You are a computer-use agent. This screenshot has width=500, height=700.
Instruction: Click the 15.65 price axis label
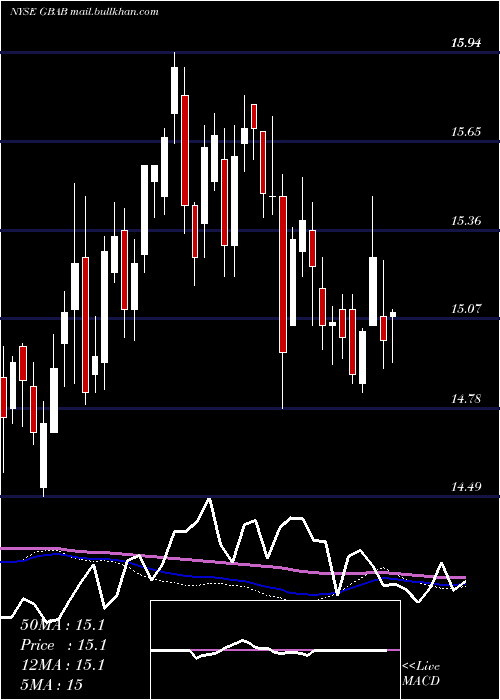tap(466, 132)
